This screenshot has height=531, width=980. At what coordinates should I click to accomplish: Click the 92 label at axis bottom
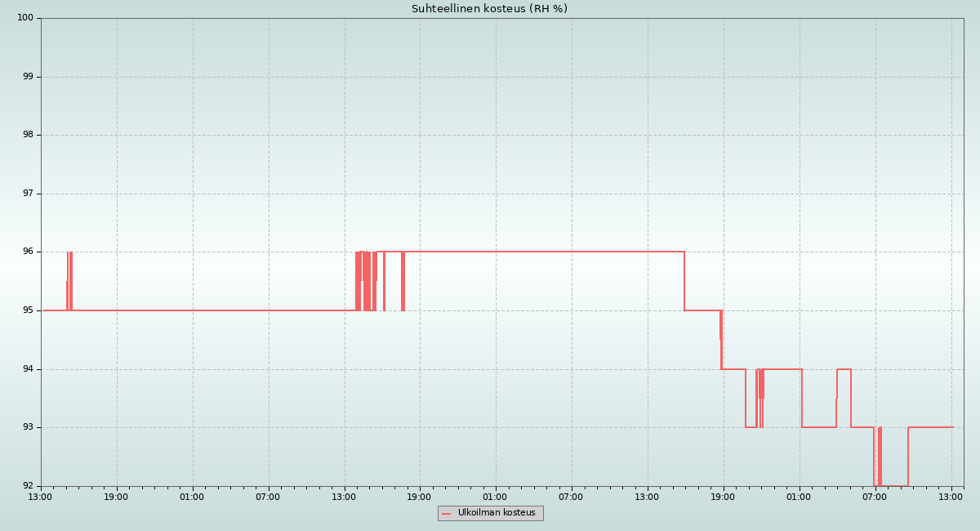click(x=28, y=486)
